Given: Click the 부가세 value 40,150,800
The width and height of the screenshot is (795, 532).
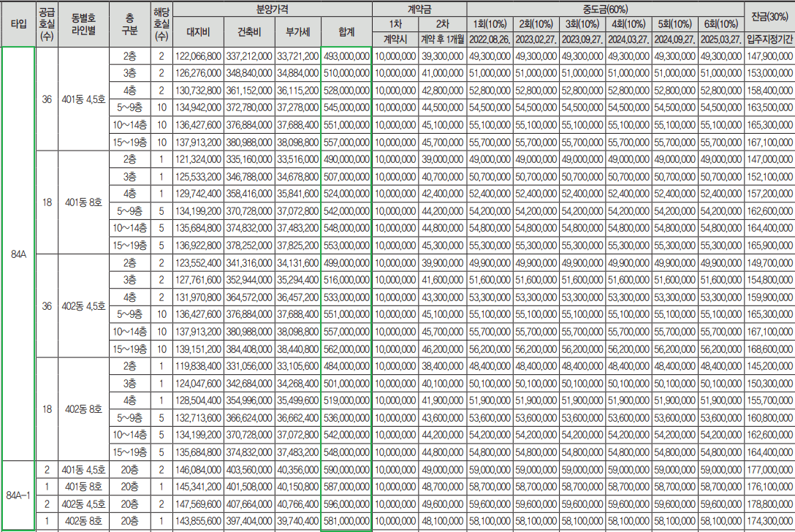Looking at the screenshot, I should click(297, 487).
